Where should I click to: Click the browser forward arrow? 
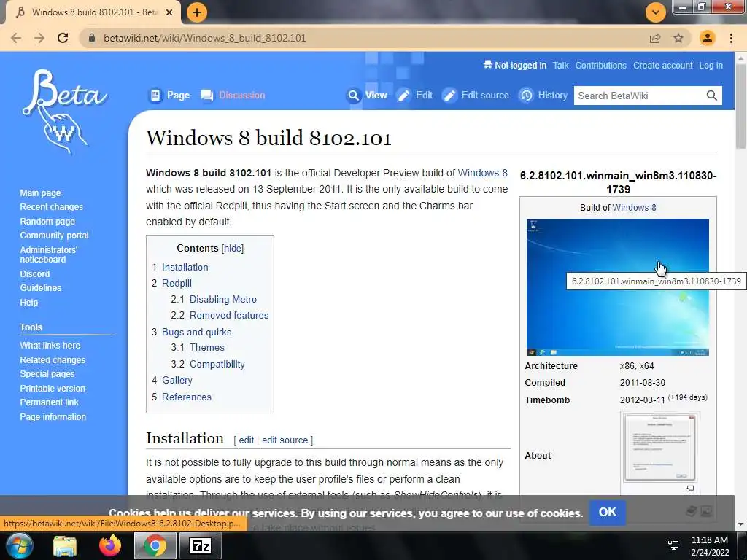click(x=39, y=38)
